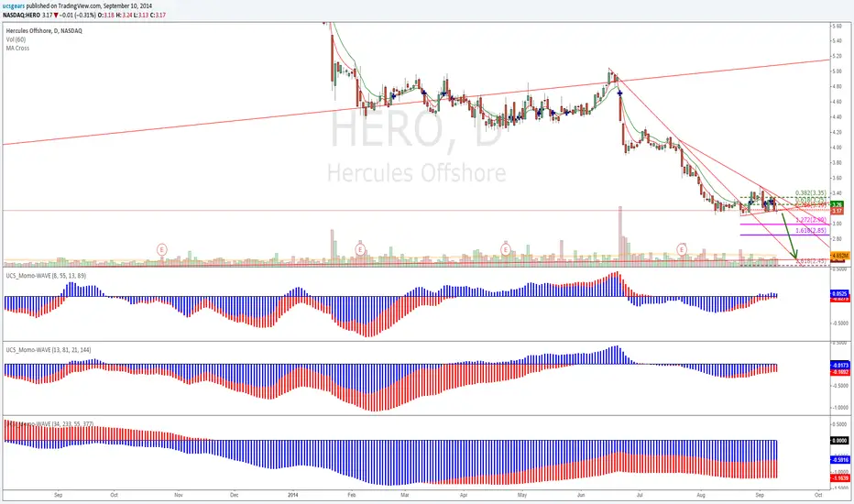Click the 2014 label on time axis
854x504 pixels.
coord(293,495)
